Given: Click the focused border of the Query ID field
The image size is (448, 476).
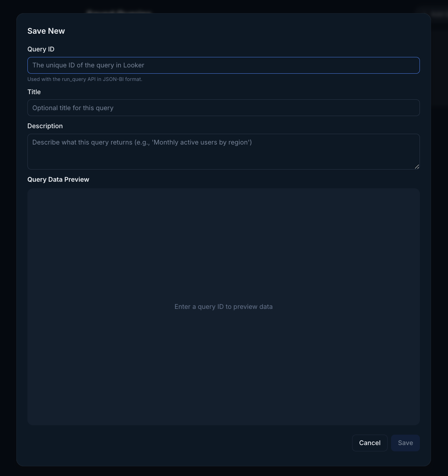Looking at the screenshot, I should tap(223, 57).
